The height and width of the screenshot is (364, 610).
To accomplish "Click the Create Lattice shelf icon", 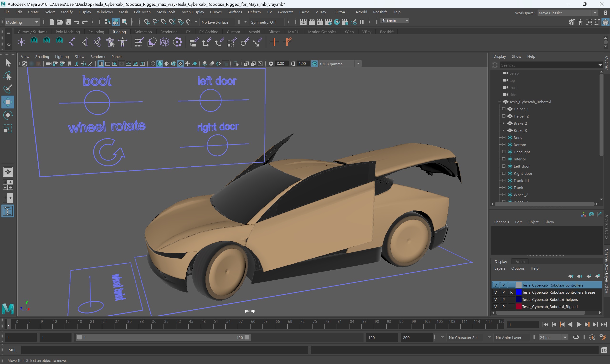I will click(164, 42).
